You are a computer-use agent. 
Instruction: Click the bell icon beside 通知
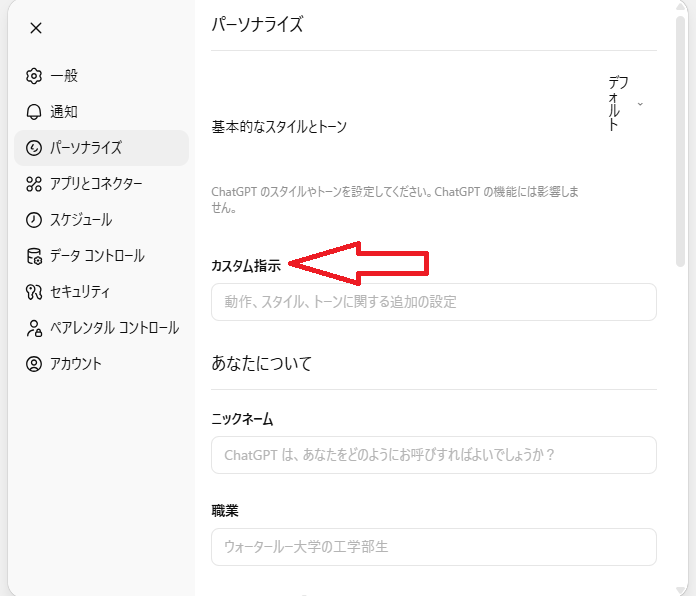(x=34, y=112)
